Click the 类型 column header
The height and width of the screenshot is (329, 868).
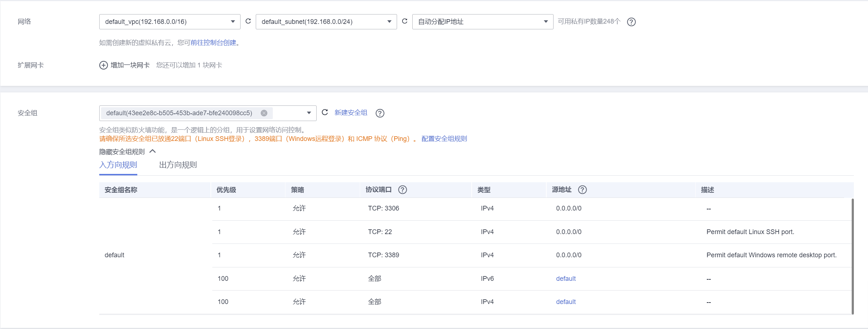pyautogui.click(x=484, y=190)
